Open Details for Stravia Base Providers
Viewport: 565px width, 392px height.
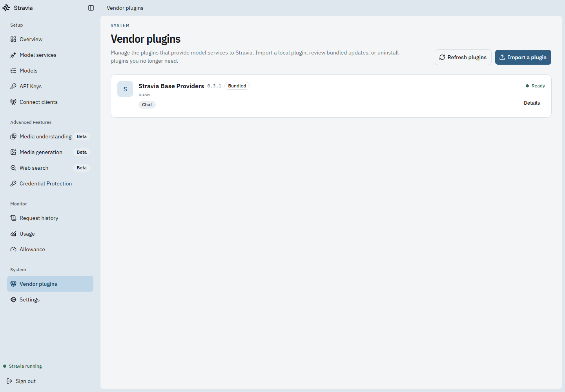[532, 103]
